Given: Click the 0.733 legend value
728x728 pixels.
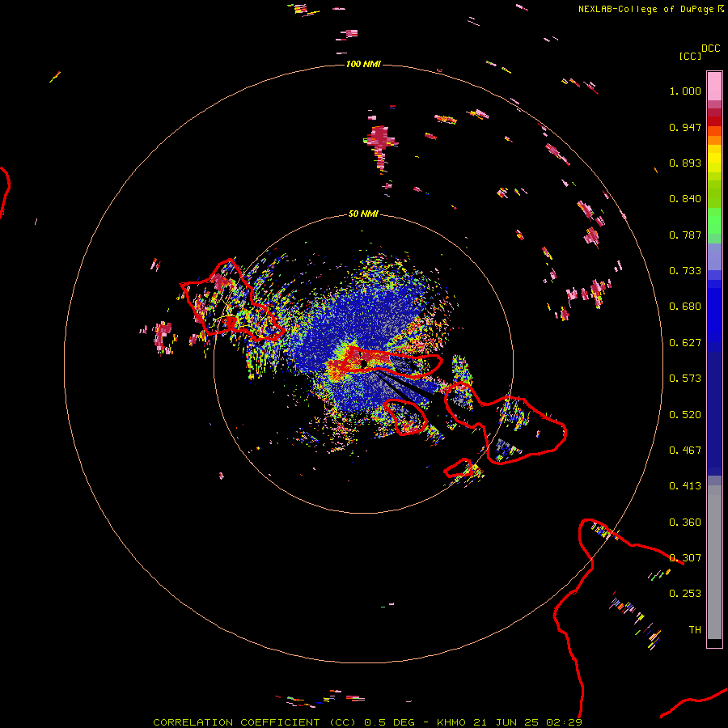Looking at the screenshot, I should (685, 271).
